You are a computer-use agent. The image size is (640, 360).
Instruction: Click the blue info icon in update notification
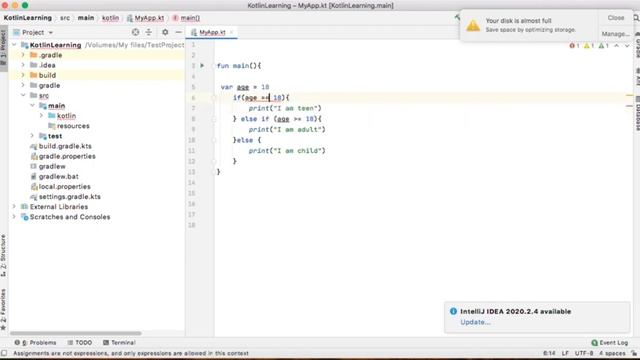(x=453, y=311)
